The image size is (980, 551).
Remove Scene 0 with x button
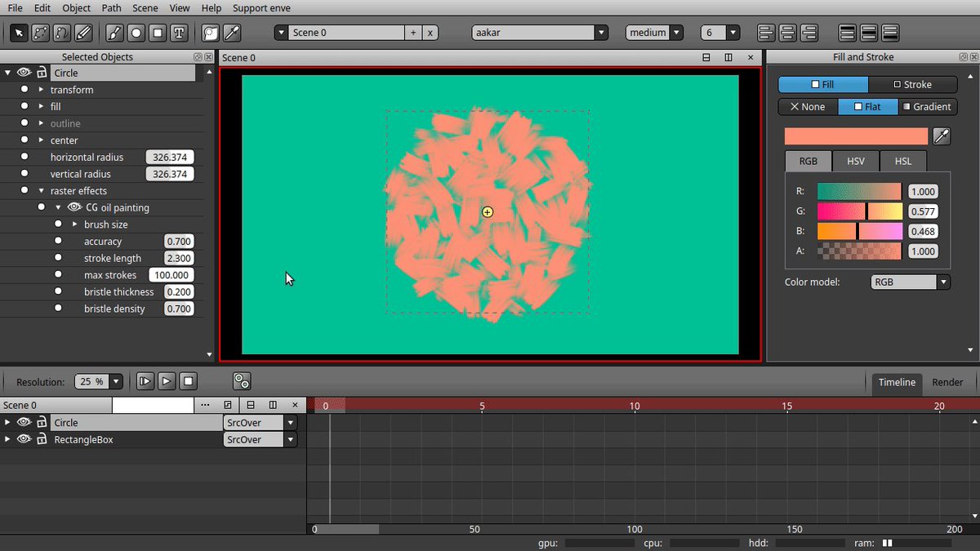coord(430,33)
